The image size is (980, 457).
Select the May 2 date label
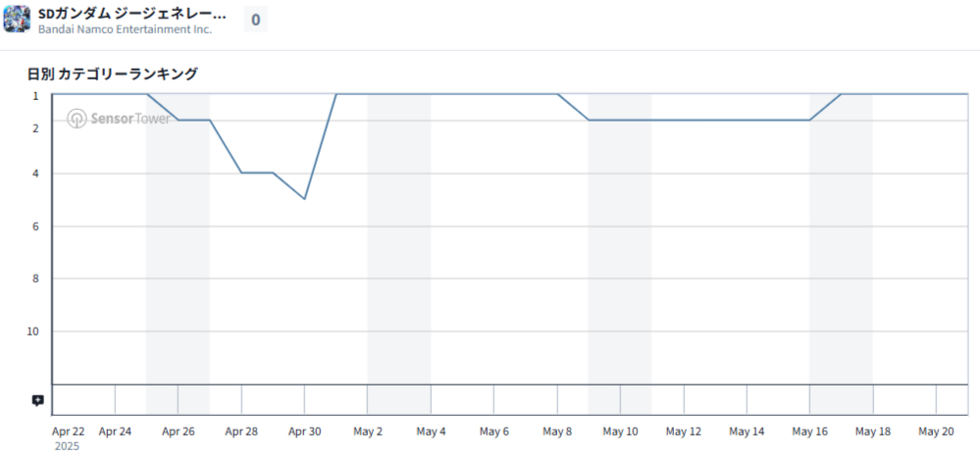pos(368,431)
